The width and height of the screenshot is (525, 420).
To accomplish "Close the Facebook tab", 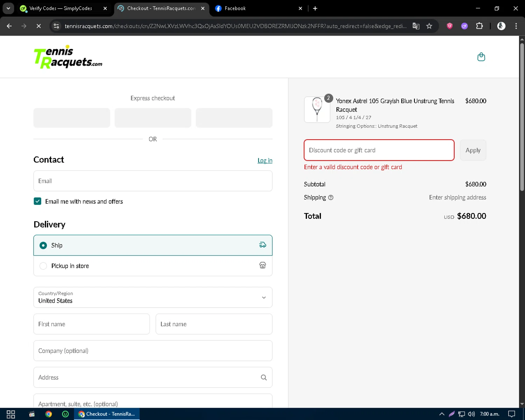I will click(x=300, y=8).
